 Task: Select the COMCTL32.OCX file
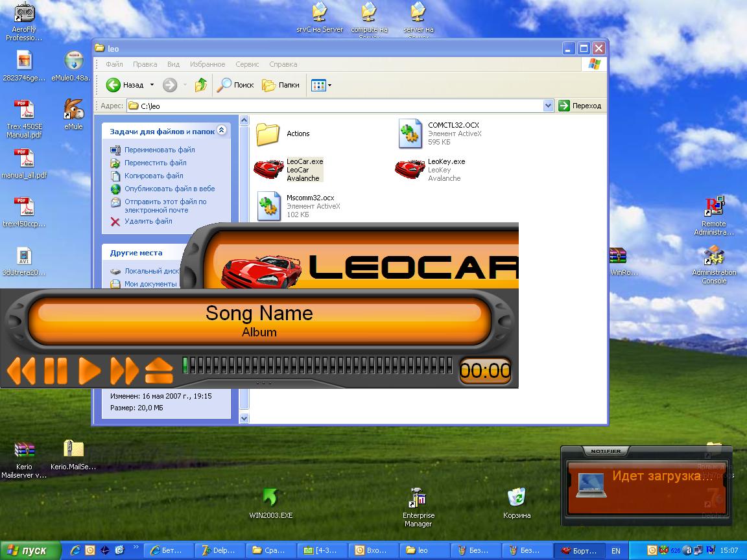point(410,134)
